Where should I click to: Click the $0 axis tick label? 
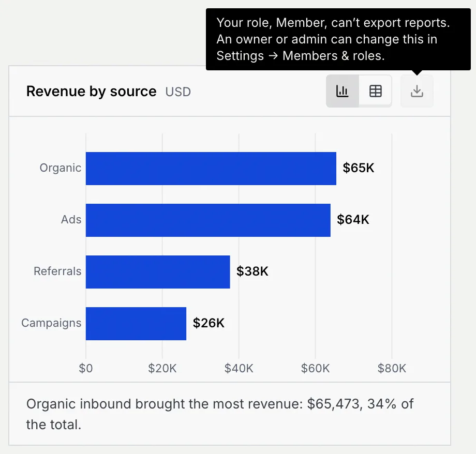pyautogui.click(x=85, y=368)
